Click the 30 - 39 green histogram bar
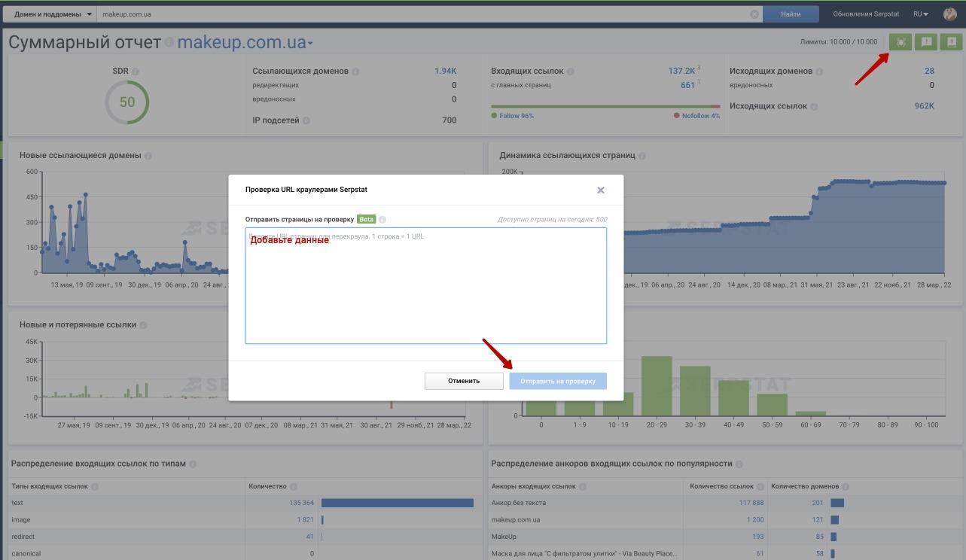This screenshot has height=560, width=966. 695,391
